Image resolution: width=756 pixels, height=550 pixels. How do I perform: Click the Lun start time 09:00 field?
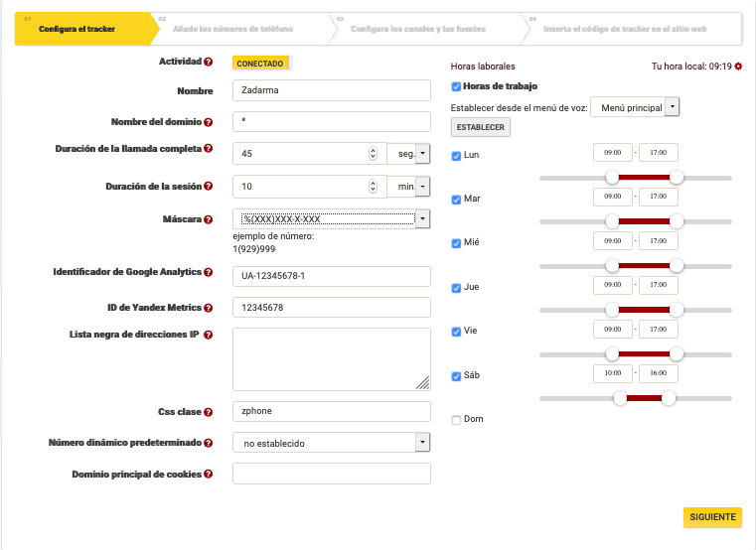pos(612,152)
